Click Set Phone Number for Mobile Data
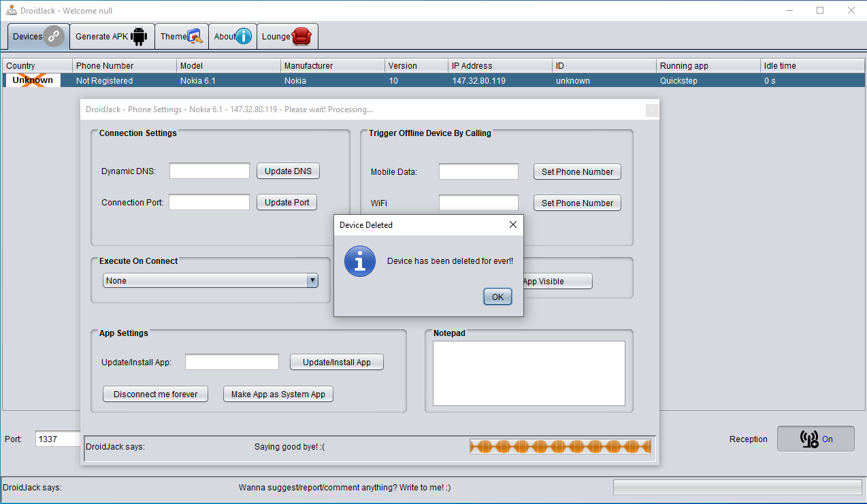 577,172
